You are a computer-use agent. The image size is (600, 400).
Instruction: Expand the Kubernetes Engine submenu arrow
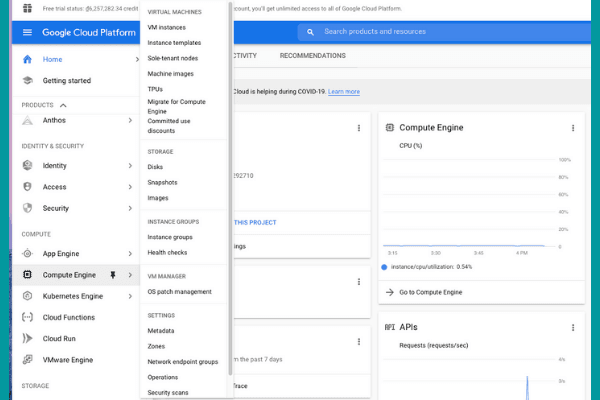click(x=130, y=296)
